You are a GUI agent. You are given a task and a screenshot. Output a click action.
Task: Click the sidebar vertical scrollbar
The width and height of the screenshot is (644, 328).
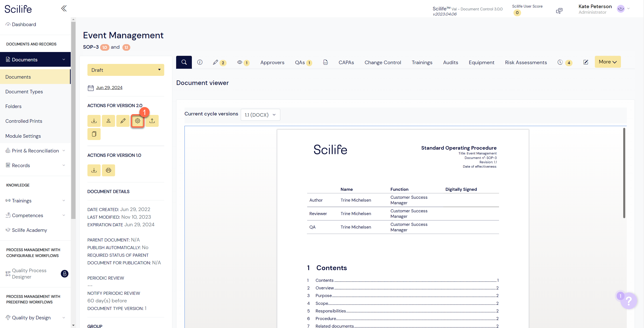click(73, 120)
